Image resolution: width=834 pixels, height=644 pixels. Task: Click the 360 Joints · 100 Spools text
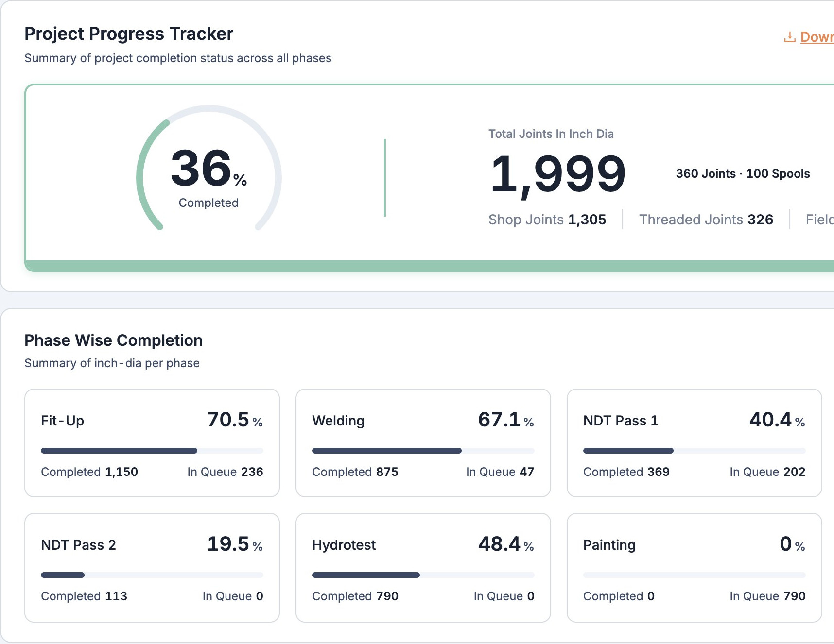pos(743,174)
